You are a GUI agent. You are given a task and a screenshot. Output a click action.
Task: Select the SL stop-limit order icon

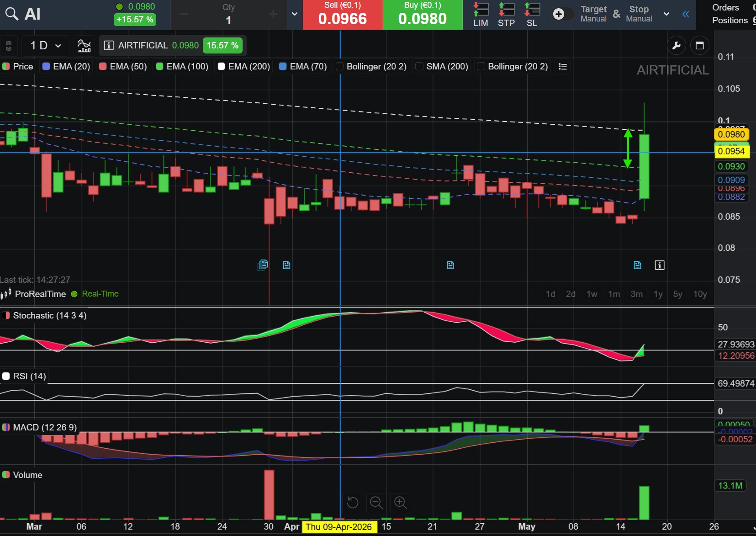pyautogui.click(x=532, y=15)
